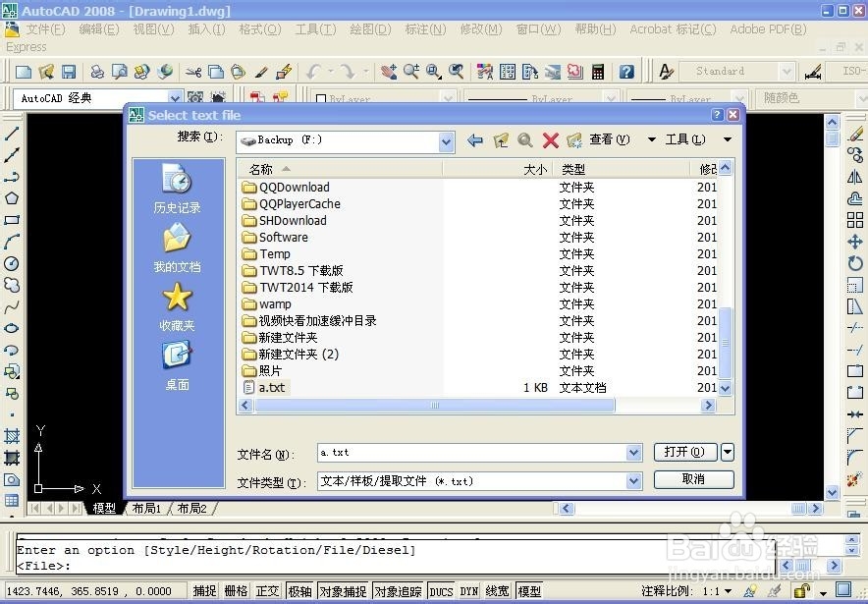
Task: Toggle DUCS in status bar
Action: pos(441,591)
